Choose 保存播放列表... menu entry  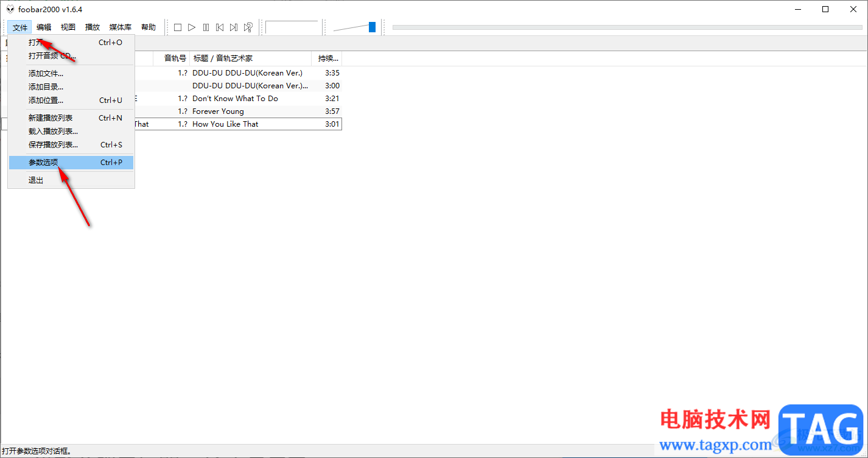[x=71, y=145]
